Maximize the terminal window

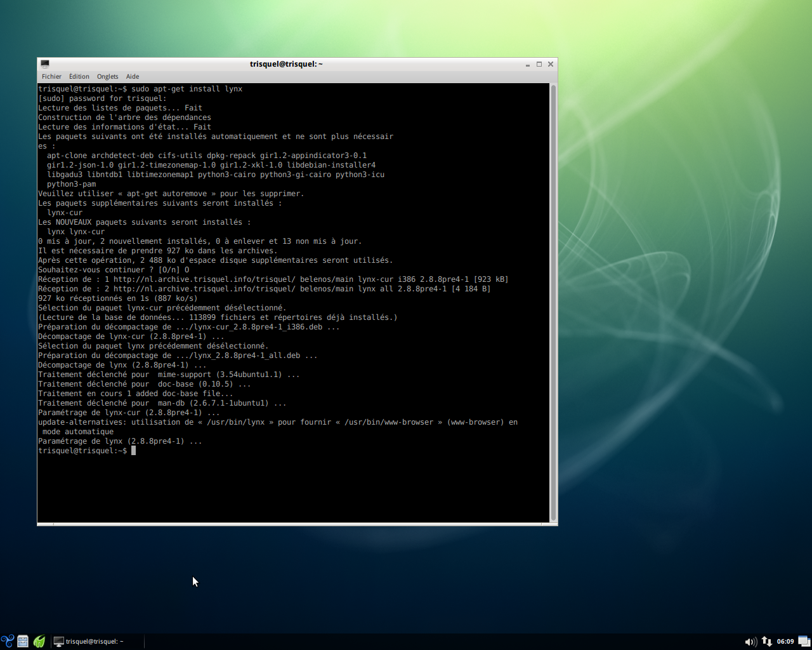[x=539, y=63]
